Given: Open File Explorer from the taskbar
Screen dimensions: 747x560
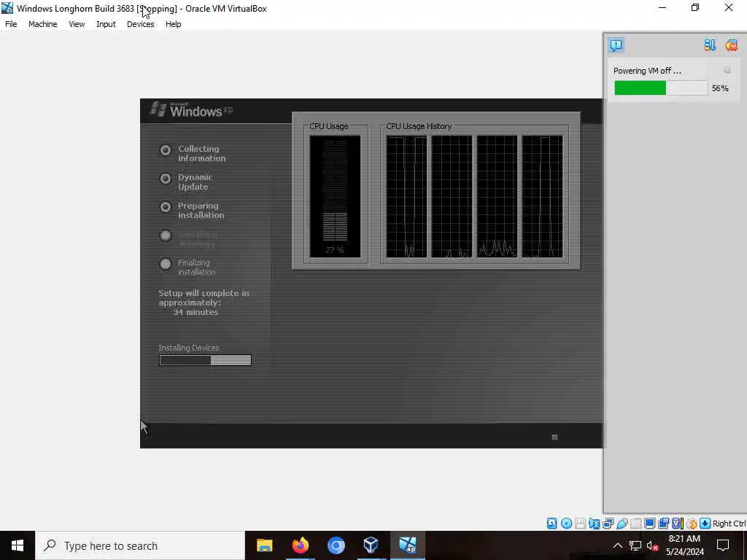Looking at the screenshot, I should pyautogui.click(x=264, y=545).
